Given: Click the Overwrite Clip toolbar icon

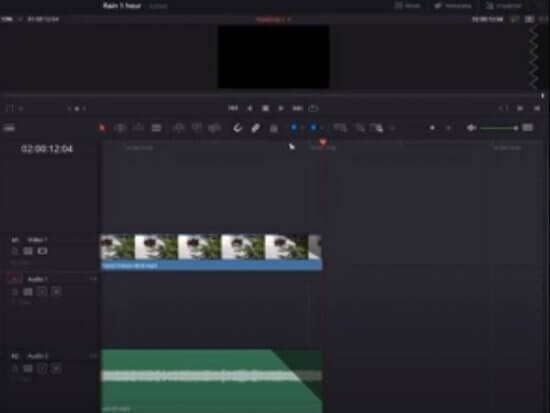Looking at the screenshot, I should click(x=196, y=128).
